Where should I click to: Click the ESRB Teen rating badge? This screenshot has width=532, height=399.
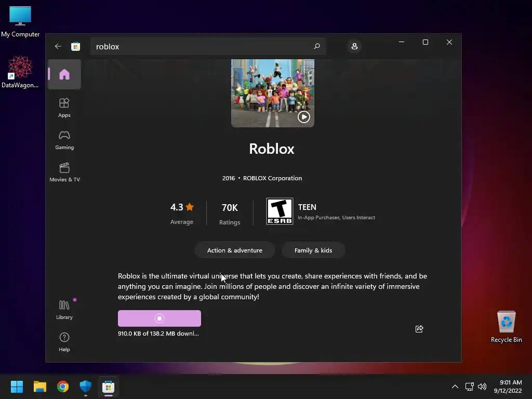click(280, 211)
